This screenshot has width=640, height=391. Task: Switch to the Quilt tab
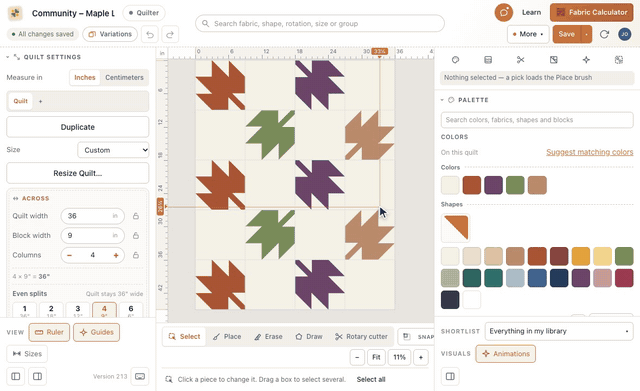point(20,101)
